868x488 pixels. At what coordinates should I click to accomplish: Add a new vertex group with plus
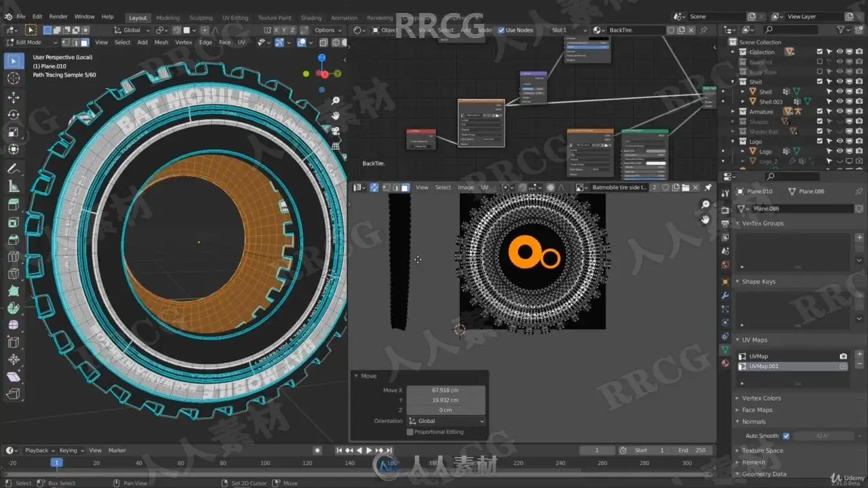859,238
